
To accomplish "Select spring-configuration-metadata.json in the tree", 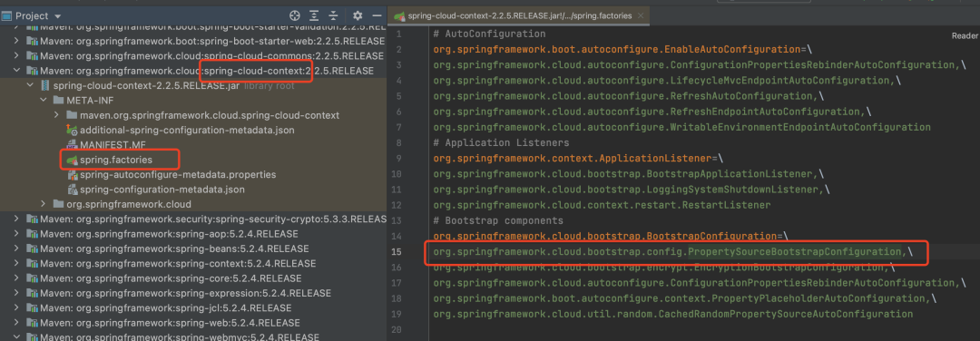I will coord(162,190).
